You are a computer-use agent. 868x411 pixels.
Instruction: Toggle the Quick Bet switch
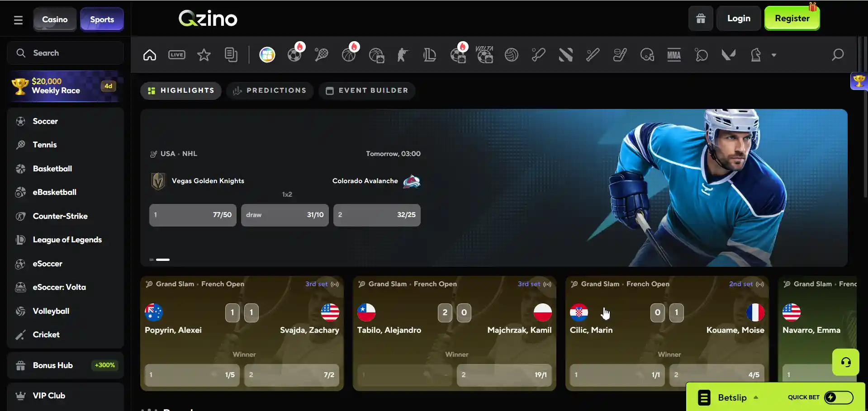point(839,397)
